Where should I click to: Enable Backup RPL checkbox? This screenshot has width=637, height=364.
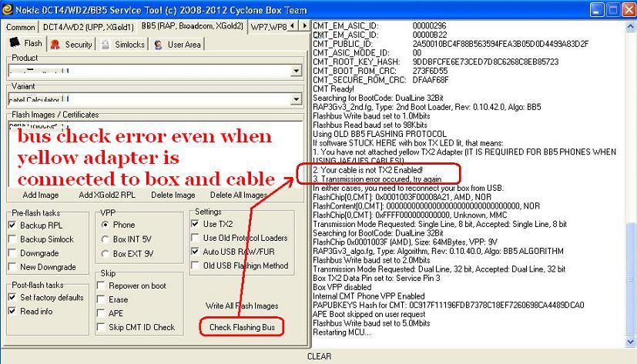coord(12,225)
